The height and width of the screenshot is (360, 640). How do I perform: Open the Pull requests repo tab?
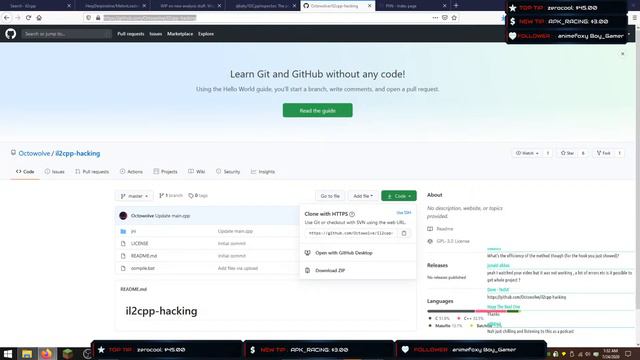92,172
